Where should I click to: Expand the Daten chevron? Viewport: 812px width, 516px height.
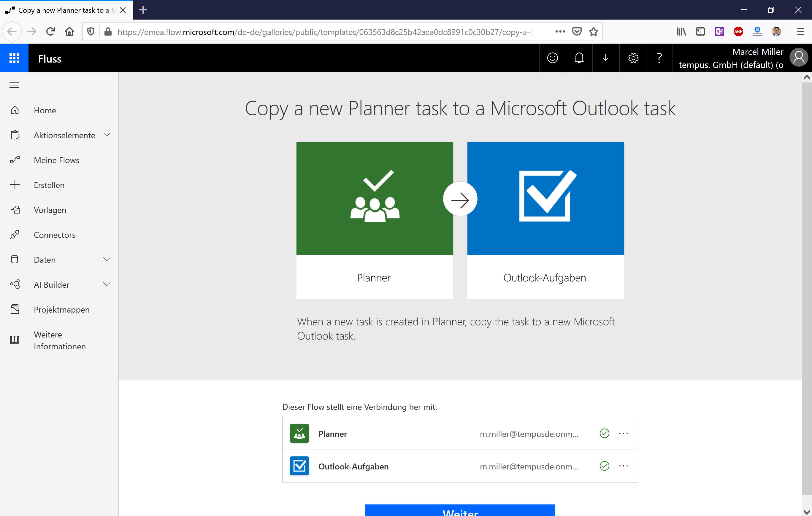[x=107, y=259]
